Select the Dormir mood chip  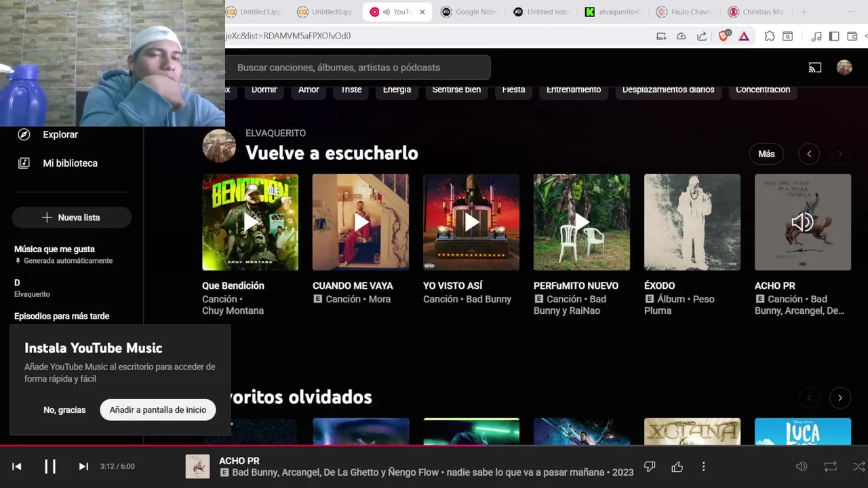(x=264, y=89)
